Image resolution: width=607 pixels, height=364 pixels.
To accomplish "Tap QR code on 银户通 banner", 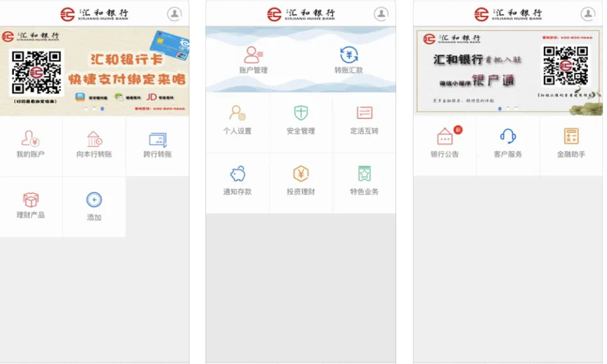I will [x=565, y=66].
